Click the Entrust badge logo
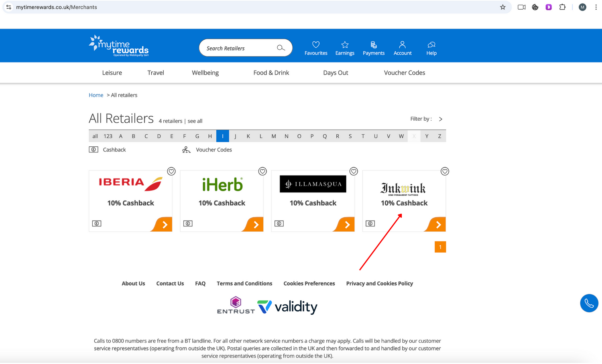The height and width of the screenshot is (364, 602). pos(236,305)
